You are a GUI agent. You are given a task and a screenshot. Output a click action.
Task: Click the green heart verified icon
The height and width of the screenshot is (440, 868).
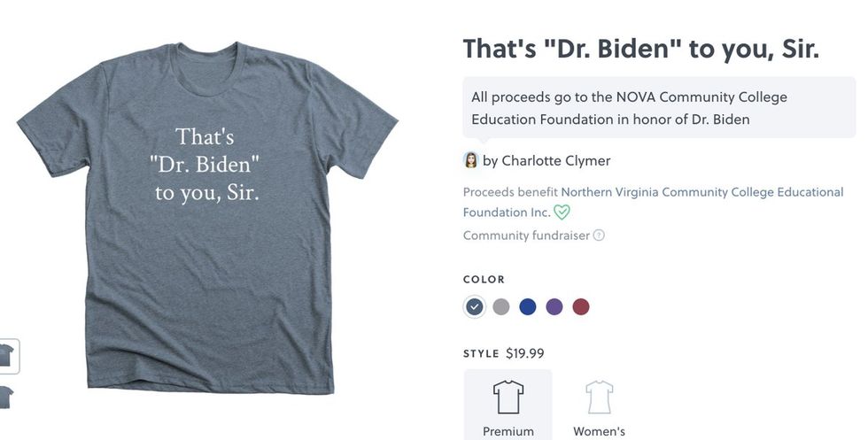pyautogui.click(x=562, y=212)
